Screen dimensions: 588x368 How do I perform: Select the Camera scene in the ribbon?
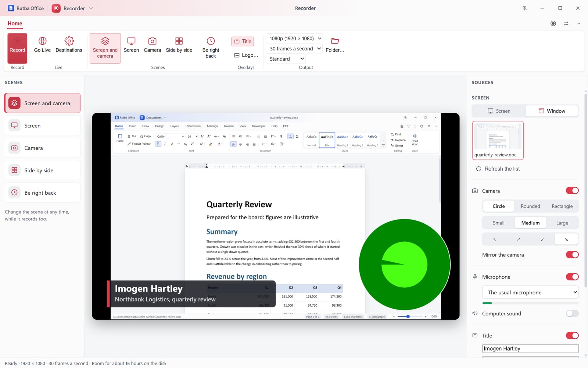pos(152,45)
